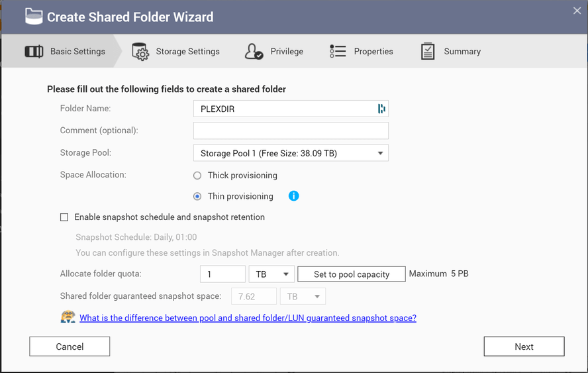Select Thin provisioning radio button
The image size is (588, 373).
(197, 196)
